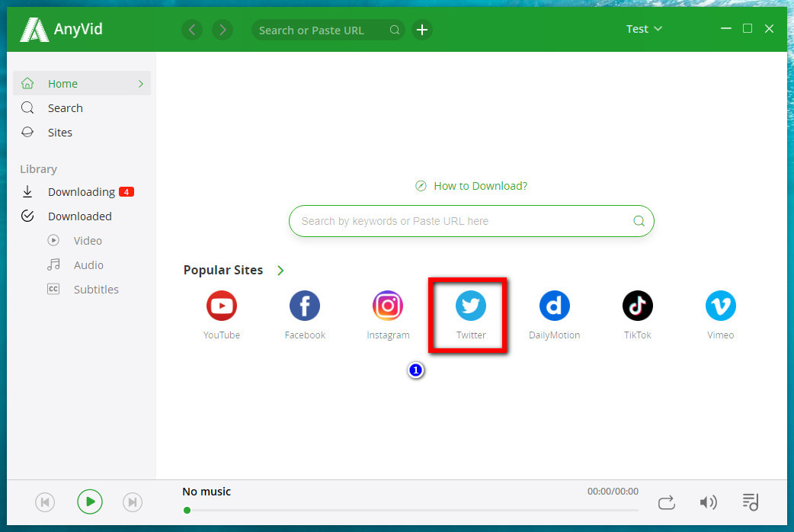Open the Vimeo popular site icon
This screenshot has width=794, height=532.
721,306
